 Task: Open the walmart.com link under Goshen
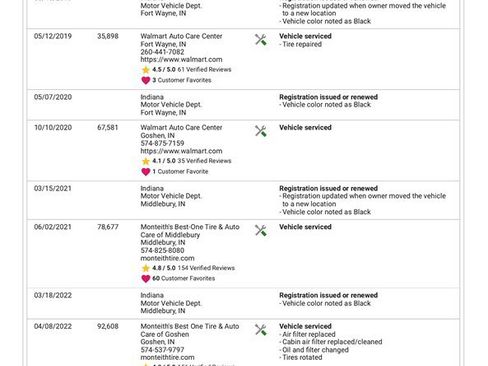click(181, 151)
